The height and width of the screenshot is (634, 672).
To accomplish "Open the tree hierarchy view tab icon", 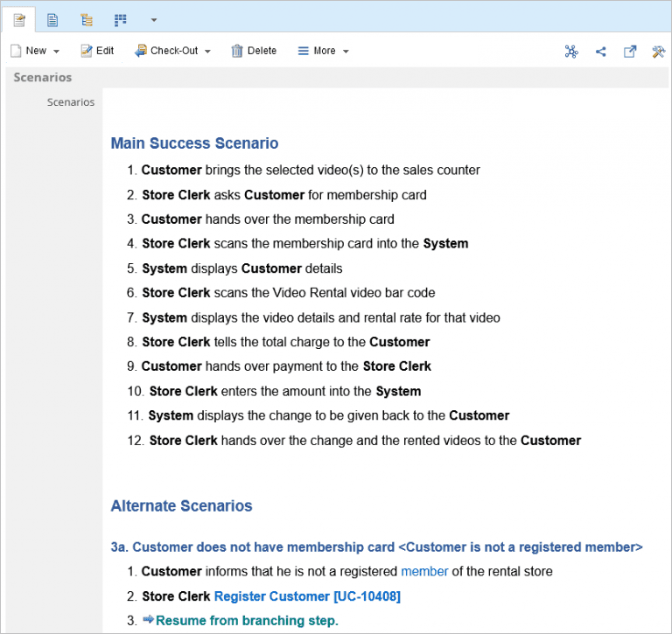I will coord(86,19).
